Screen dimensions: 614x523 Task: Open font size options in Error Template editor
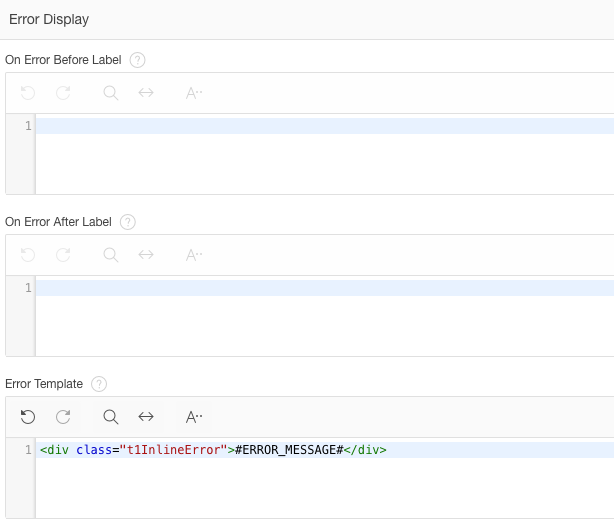tap(194, 417)
